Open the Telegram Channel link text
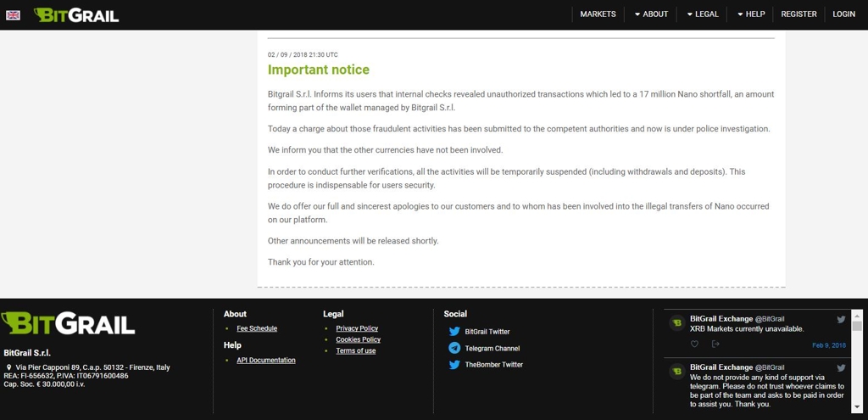The width and height of the screenshot is (868, 420). 492,349
